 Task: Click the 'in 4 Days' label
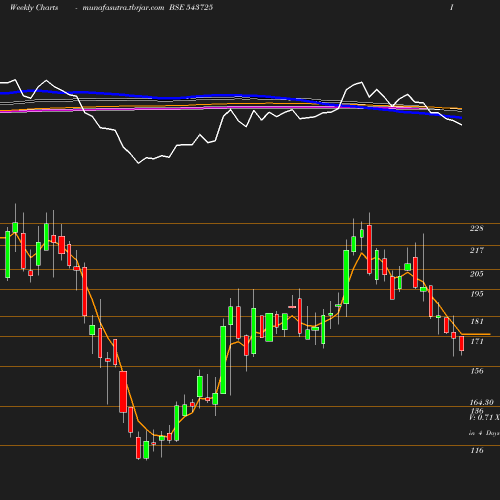tap(484, 433)
